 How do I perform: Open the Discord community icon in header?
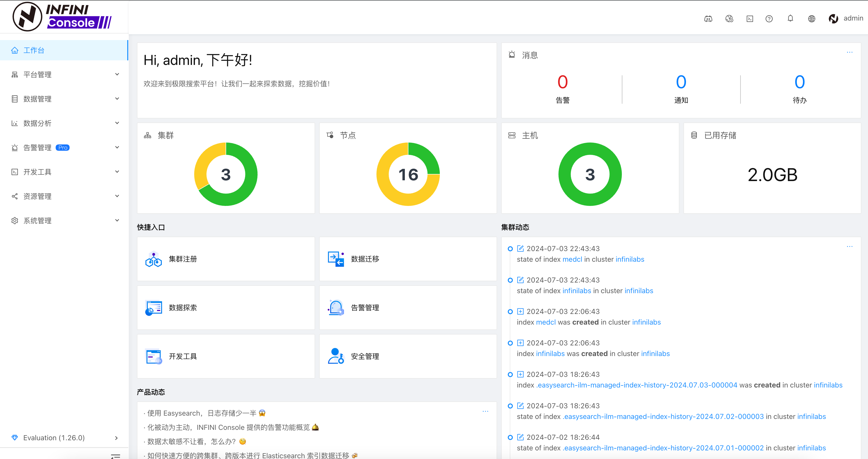click(x=708, y=19)
